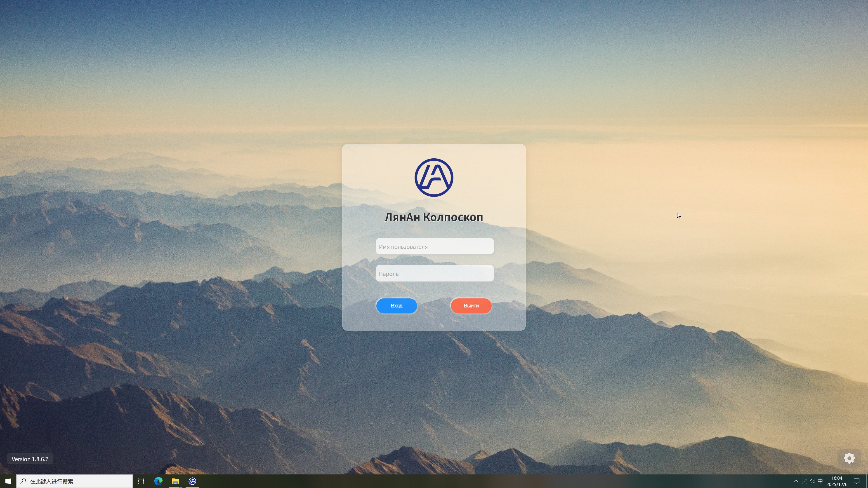This screenshot has height=488, width=868.
Task: Open File Explorer from the taskbar
Action: 175,481
